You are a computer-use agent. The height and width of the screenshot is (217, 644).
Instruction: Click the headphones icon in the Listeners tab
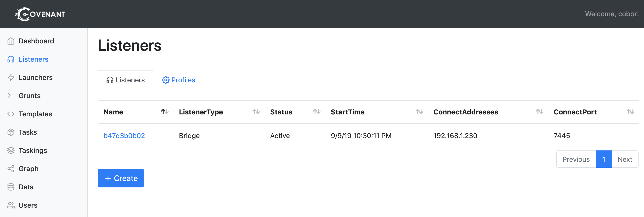110,80
